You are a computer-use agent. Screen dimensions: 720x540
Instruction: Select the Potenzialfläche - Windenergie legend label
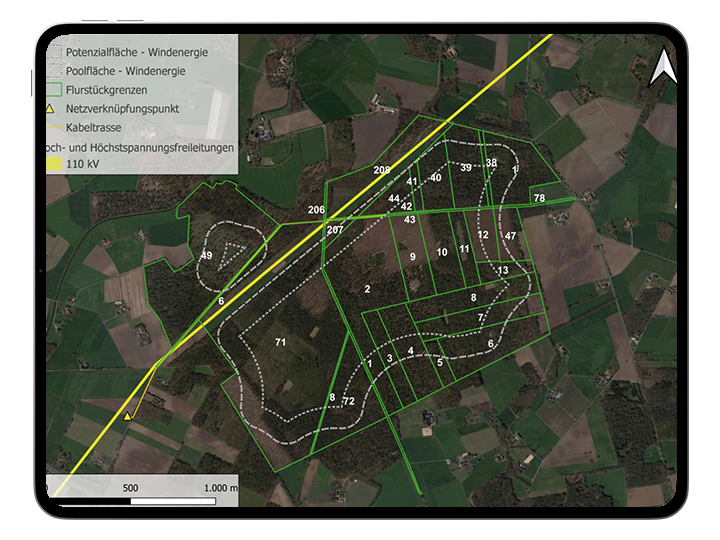(x=137, y=52)
